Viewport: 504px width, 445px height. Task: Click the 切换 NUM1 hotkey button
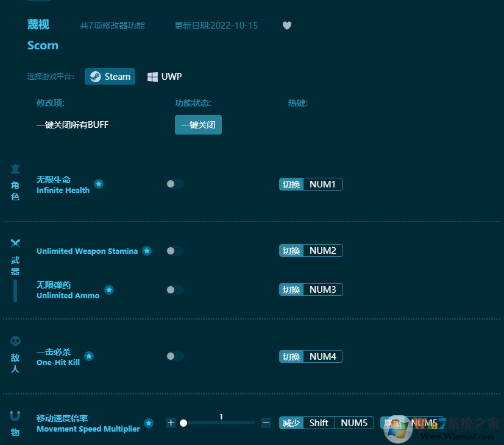pos(311,184)
